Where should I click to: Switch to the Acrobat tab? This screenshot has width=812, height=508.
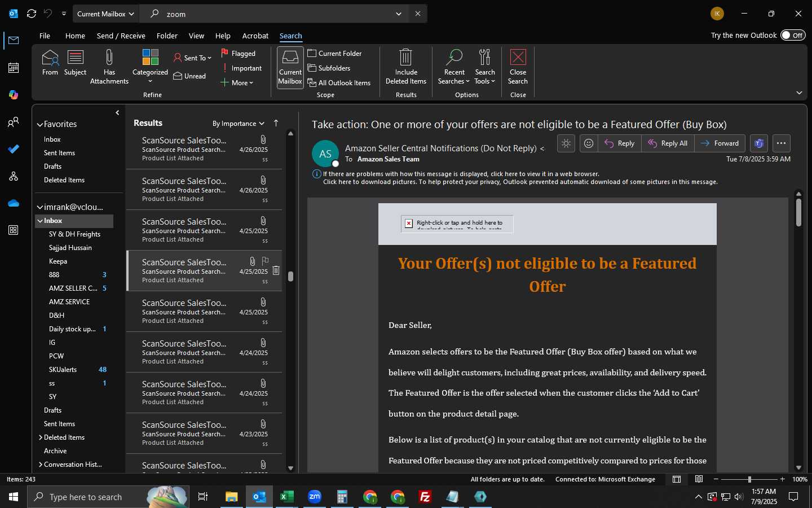click(x=255, y=36)
